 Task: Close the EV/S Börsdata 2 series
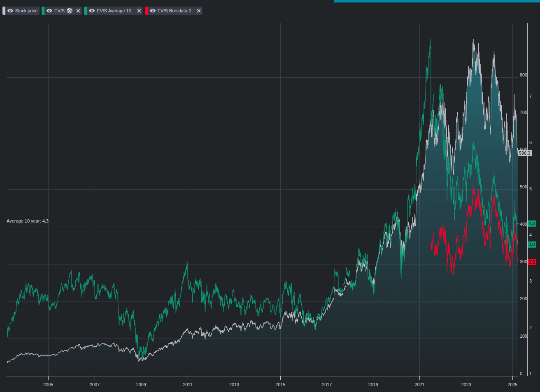point(199,11)
